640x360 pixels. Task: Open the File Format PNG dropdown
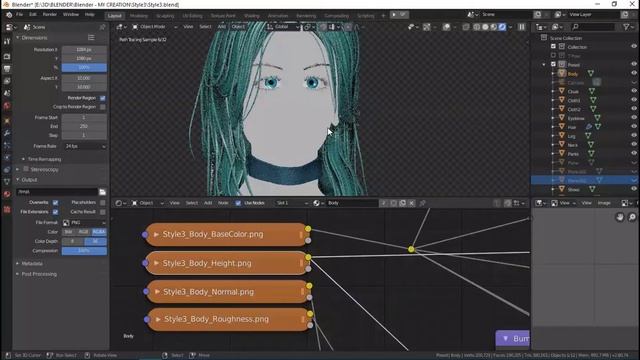84,222
